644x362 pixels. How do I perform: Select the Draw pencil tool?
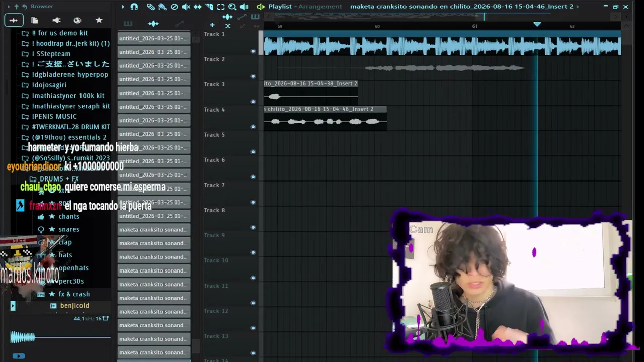[151, 7]
